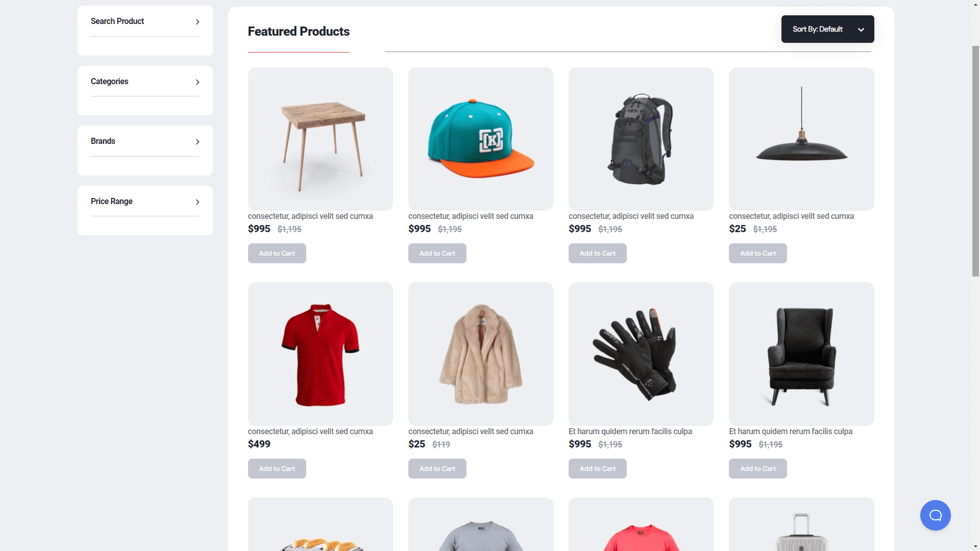Expand the Brands filter chevron
980x551 pixels.
198,142
